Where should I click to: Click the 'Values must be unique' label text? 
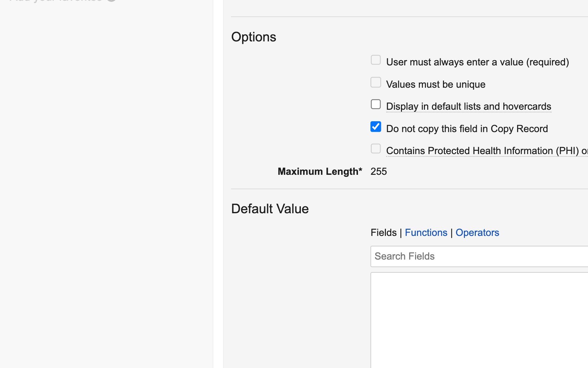[x=435, y=84]
